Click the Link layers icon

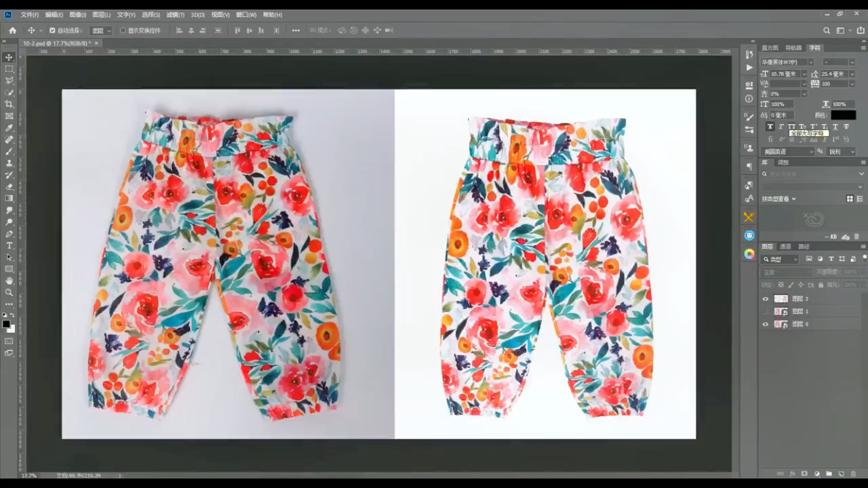tap(780, 474)
